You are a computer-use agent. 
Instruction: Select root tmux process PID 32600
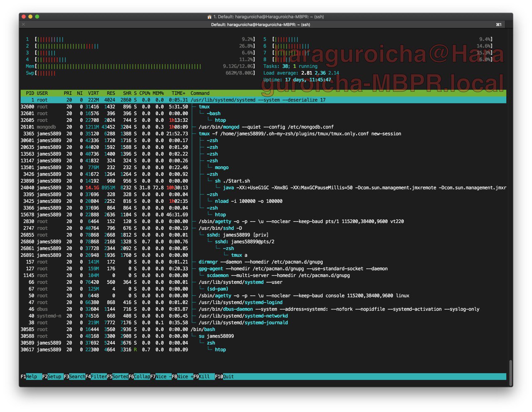264,107
